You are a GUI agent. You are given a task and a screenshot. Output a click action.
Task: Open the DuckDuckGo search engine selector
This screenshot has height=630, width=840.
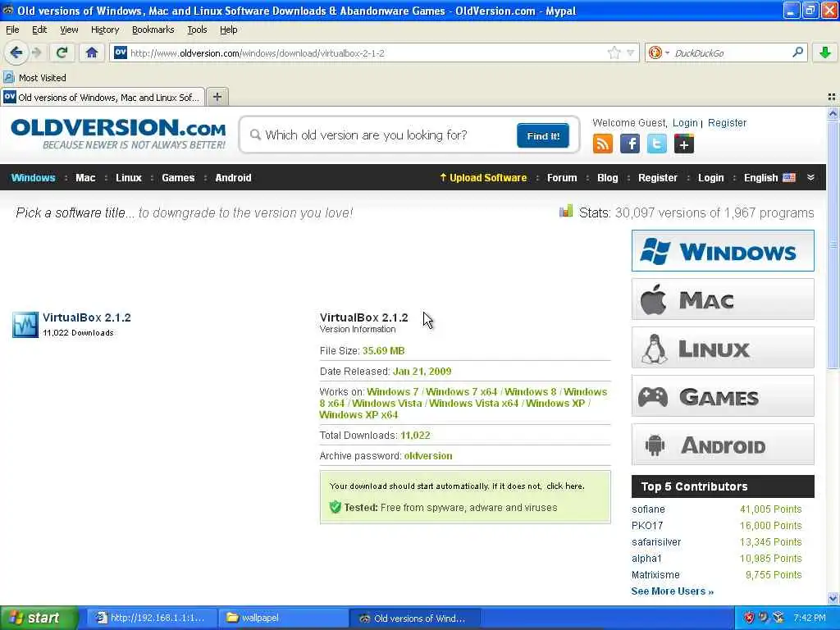[659, 52]
